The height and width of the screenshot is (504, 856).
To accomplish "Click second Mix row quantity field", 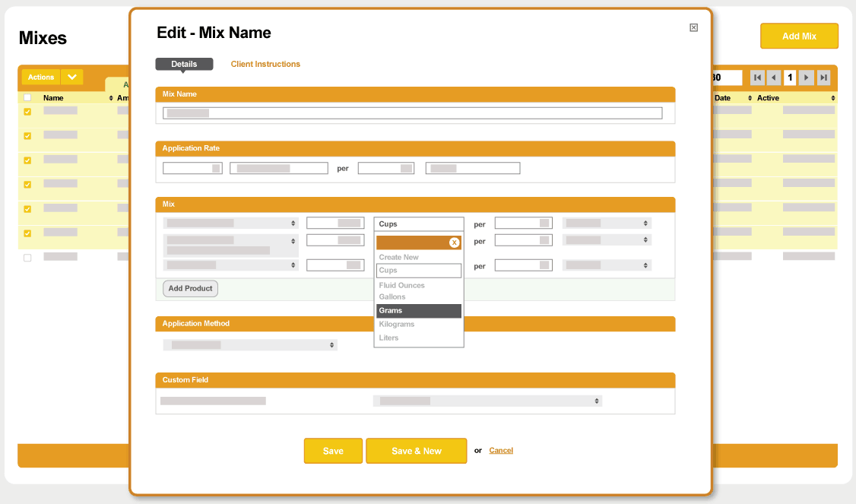I will 335,240.
